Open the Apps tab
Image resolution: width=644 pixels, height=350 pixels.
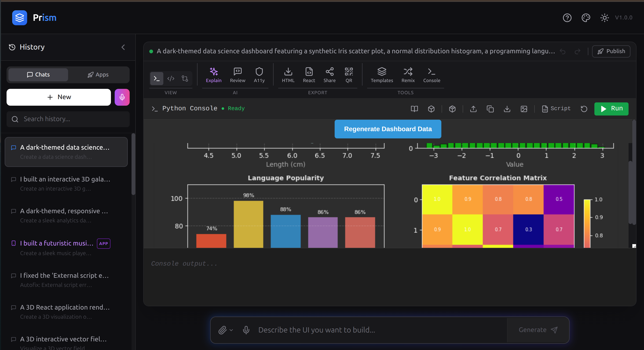(x=98, y=75)
